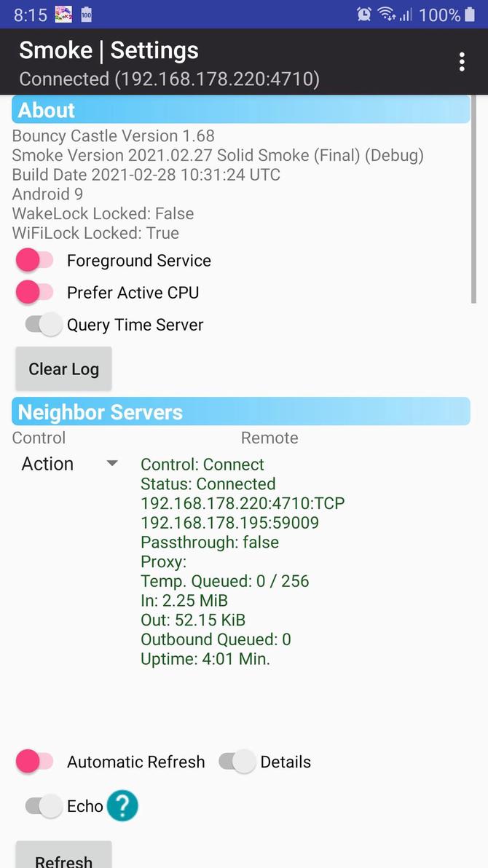Disable the Foreground Service toggle
The height and width of the screenshot is (868, 488).
[34, 260]
